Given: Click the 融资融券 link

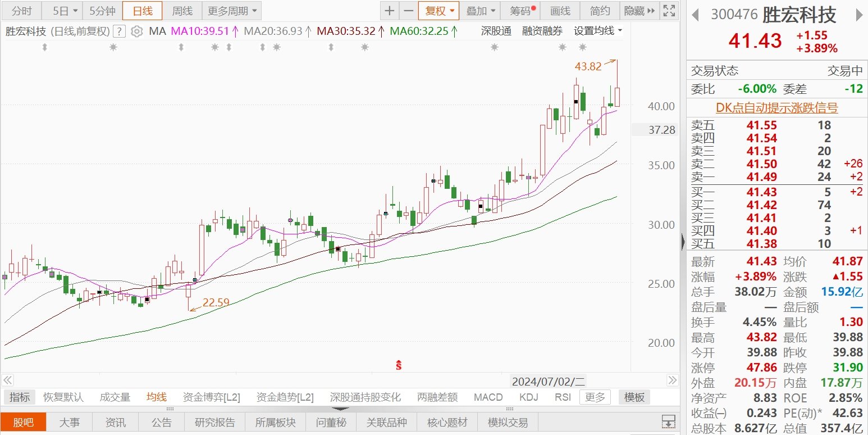Looking at the screenshot, I should (x=542, y=31).
